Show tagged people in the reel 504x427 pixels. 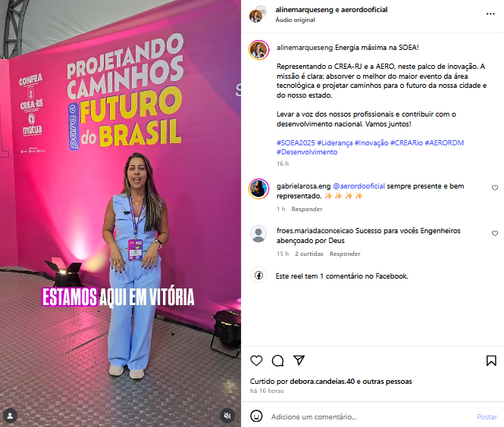click(x=10, y=416)
